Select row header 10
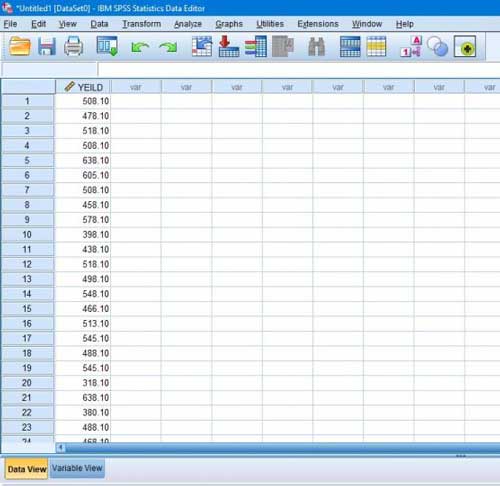Screen dimensions: 500x486 [x=27, y=235]
